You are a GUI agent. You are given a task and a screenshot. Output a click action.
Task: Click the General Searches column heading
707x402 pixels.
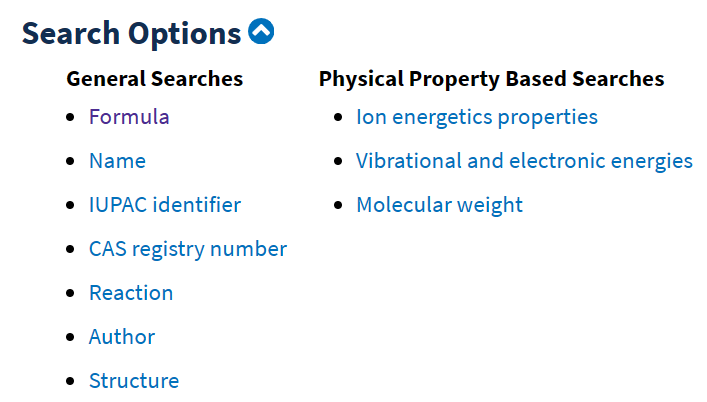154,78
